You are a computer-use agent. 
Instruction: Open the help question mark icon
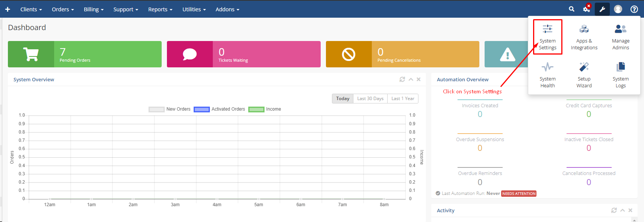tap(634, 9)
